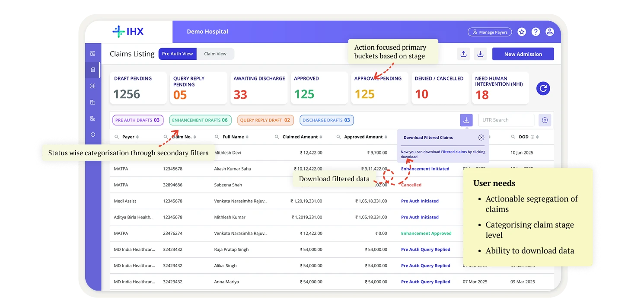Select the Awaiting Discharge bucket

259,88
